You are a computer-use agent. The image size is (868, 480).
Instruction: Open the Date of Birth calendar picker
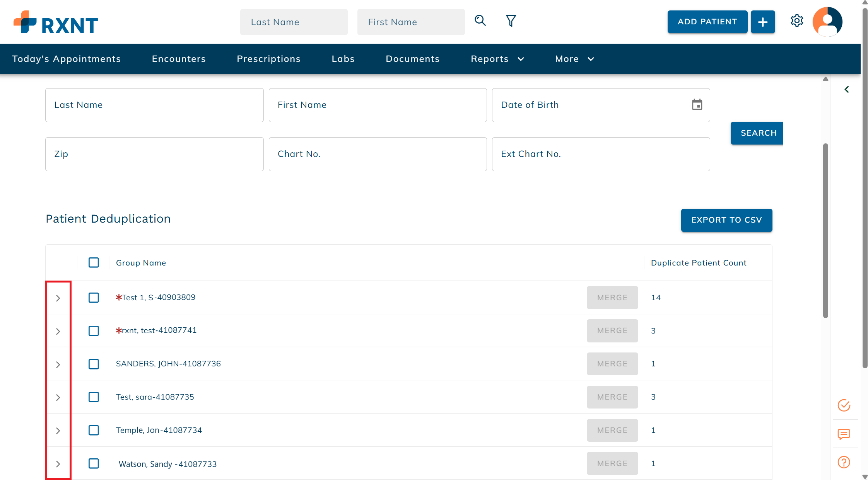697,105
